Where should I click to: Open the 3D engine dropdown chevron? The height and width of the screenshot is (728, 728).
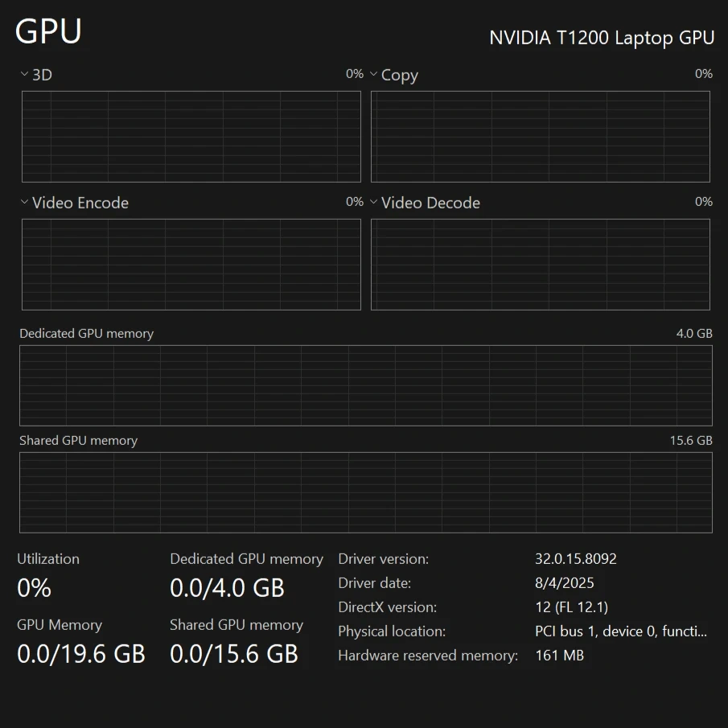pyautogui.click(x=24, y=75)
